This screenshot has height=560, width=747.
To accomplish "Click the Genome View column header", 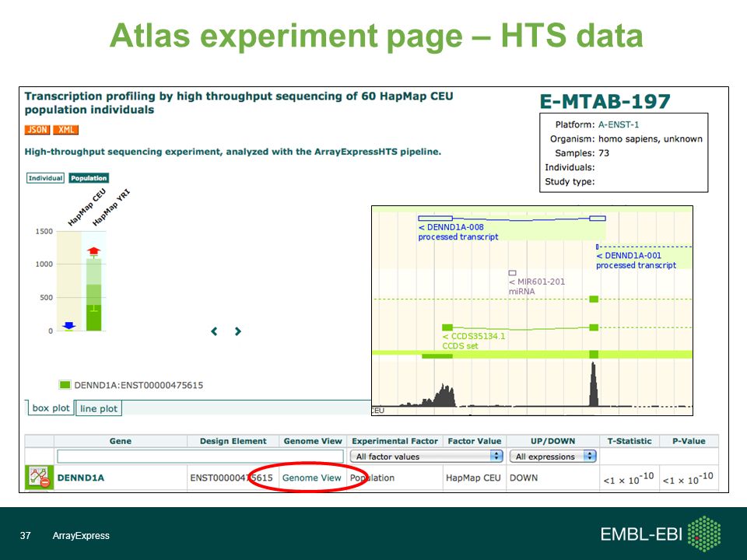I will pyautogui.click(x=313, y=441).
